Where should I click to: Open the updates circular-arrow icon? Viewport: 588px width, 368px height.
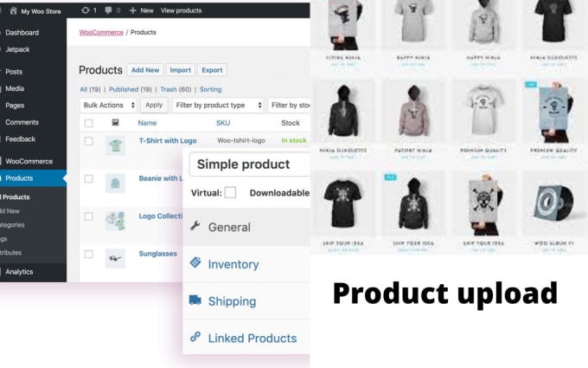pos(86,10)
